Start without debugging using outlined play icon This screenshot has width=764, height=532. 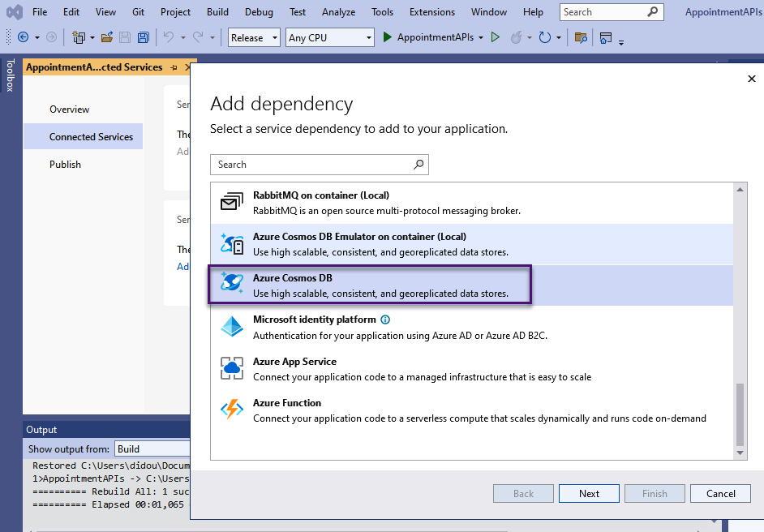[496, 37]
